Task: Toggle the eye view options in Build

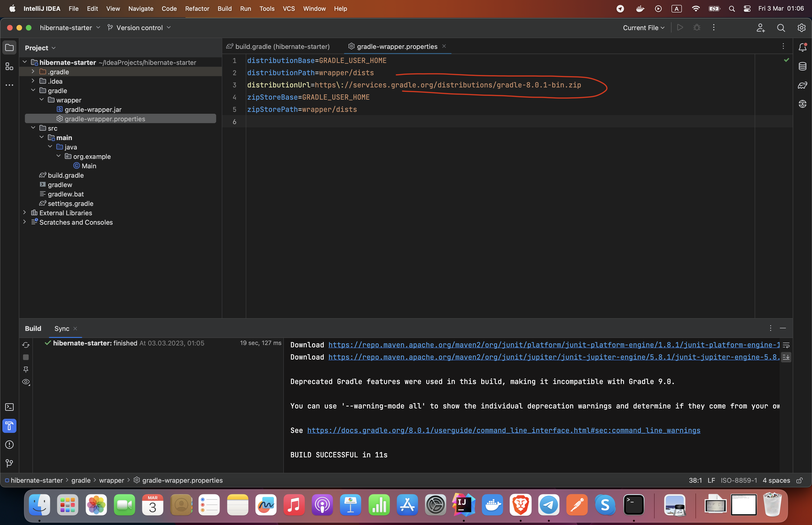Action: point(26,382)
